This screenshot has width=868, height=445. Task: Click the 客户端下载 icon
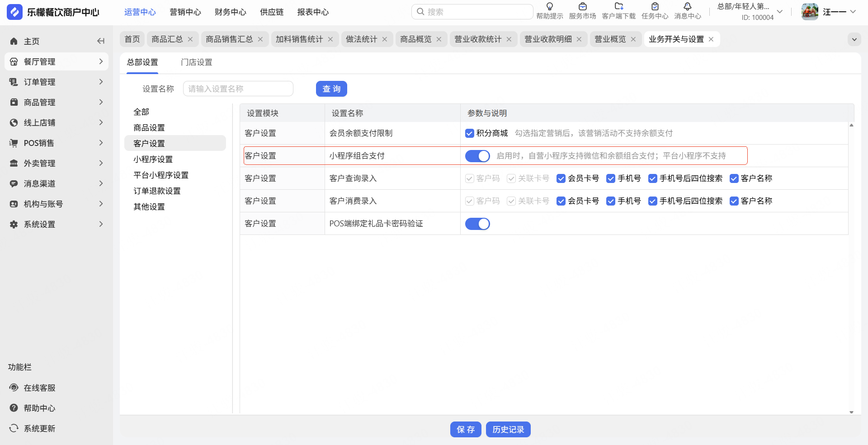pyautogui.click(x=618, y=7)
